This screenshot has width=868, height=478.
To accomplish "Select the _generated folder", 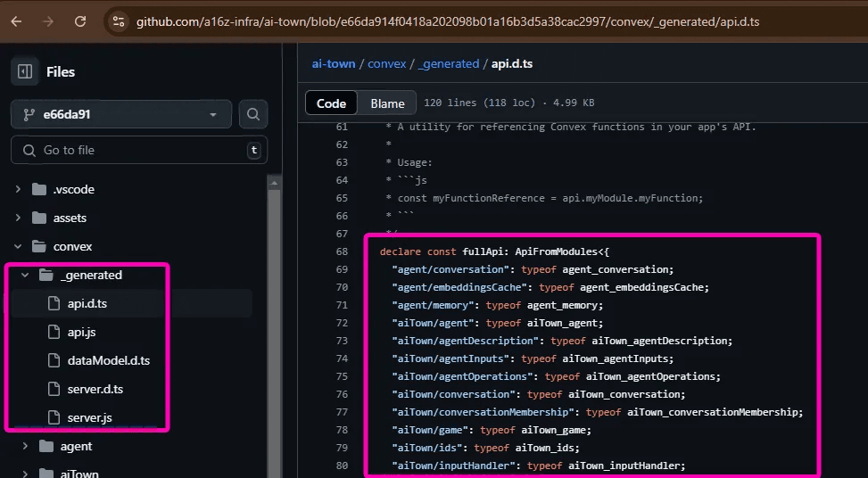I will 91,275.
